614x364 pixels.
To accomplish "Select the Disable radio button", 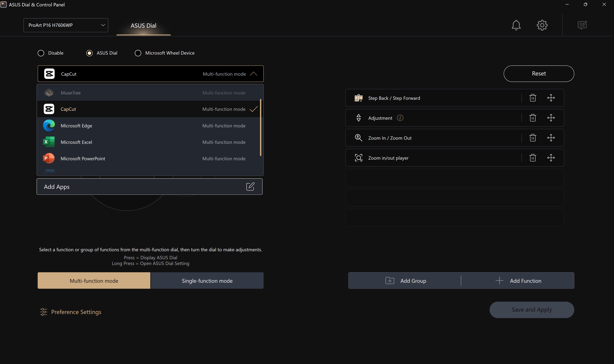I will (41, 53).
